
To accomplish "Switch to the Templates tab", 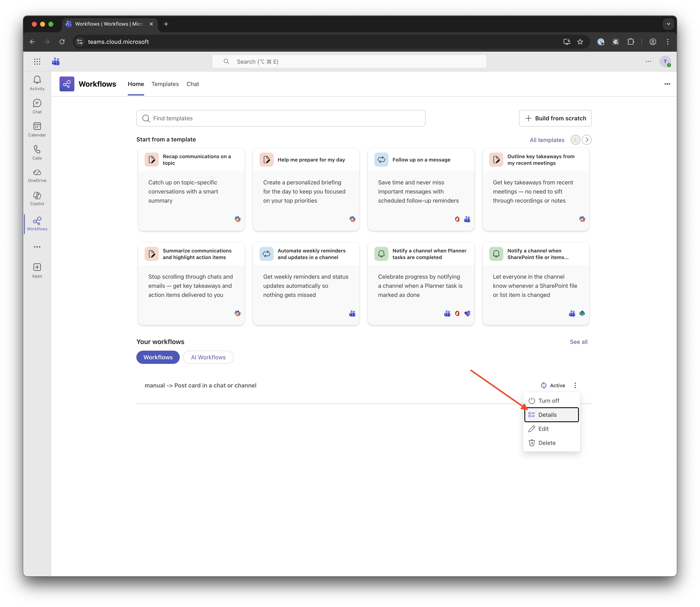I will 165,84.
